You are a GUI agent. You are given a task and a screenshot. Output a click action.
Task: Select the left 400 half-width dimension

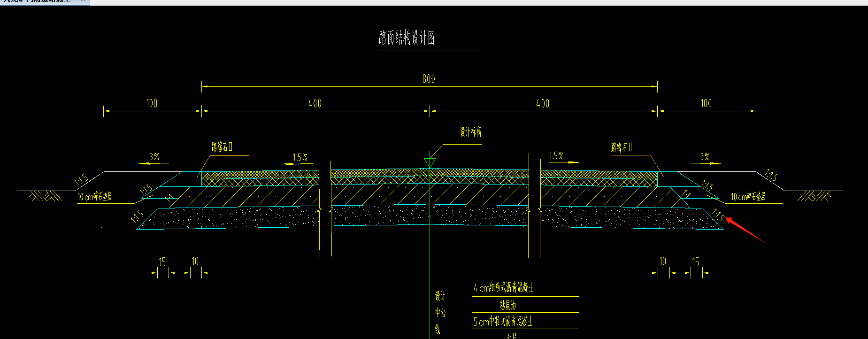coord(315,103)
